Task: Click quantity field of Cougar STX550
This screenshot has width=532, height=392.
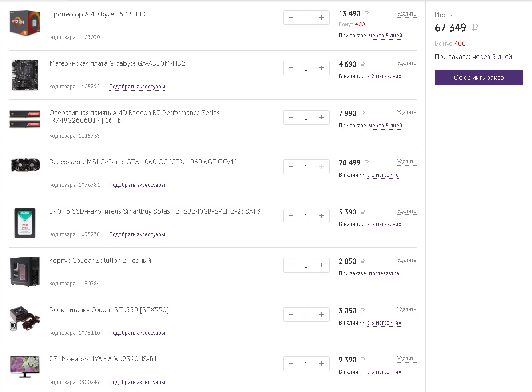Action: pyautogui.click(x=306, y=315)
